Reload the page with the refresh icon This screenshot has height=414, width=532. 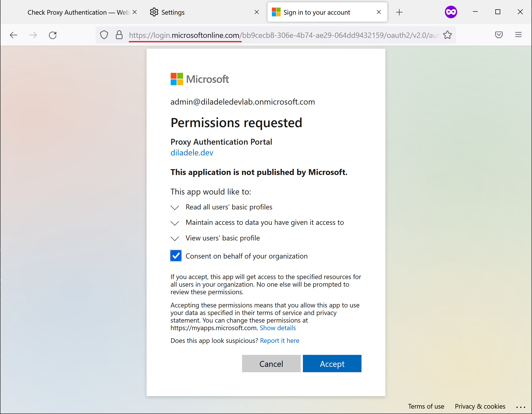53,35
